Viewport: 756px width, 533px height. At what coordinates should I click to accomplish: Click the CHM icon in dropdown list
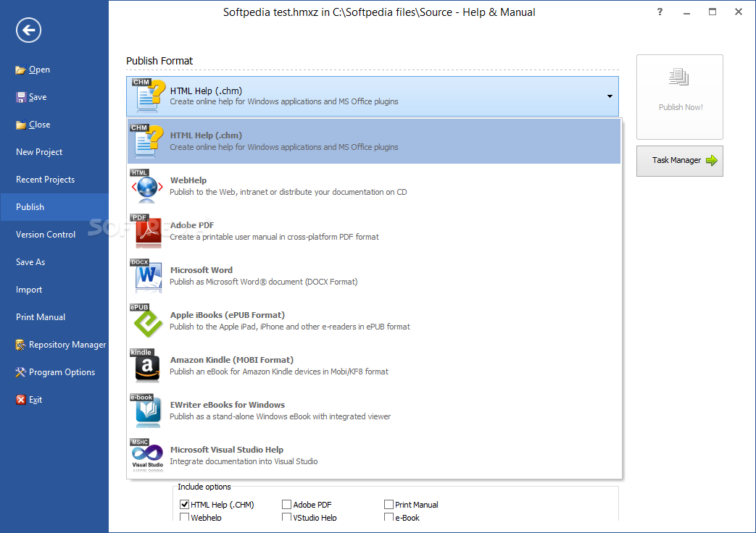coord(146,141)
